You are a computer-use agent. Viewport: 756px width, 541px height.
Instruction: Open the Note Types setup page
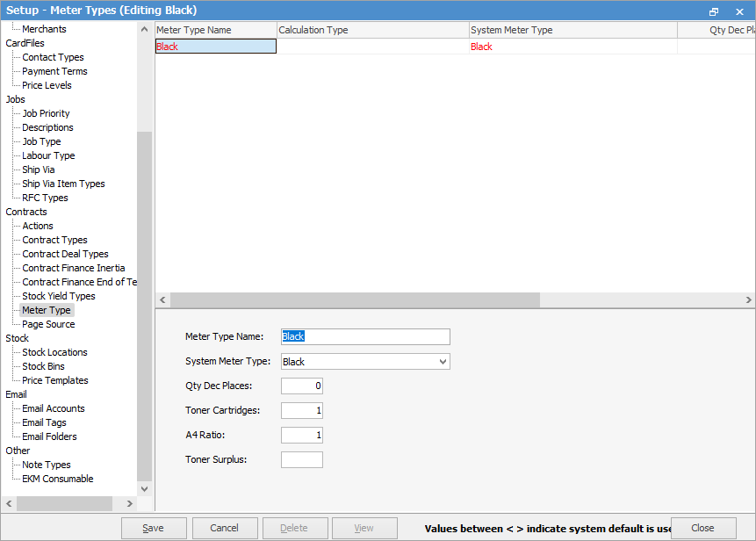click(x=47, y=465)
